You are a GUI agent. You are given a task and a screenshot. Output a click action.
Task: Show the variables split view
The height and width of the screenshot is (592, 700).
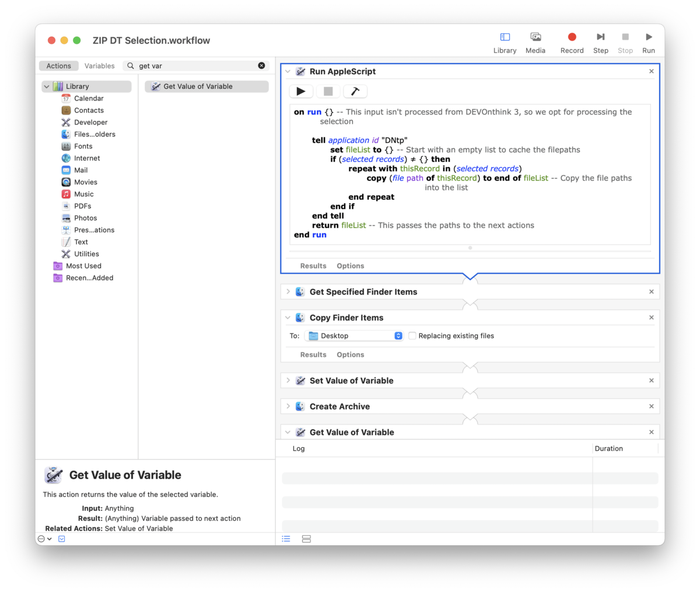click(306, 539)
